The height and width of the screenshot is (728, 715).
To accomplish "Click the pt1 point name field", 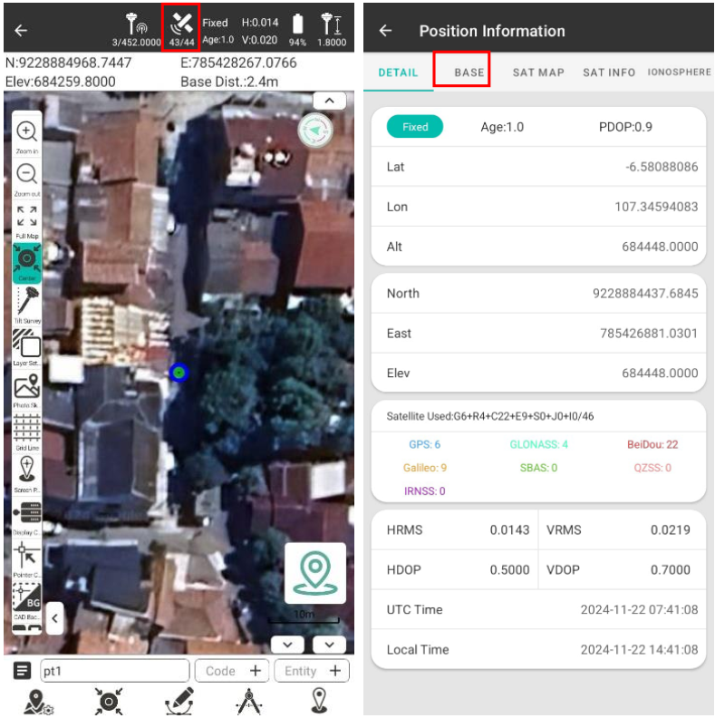I will click(113, 671).
